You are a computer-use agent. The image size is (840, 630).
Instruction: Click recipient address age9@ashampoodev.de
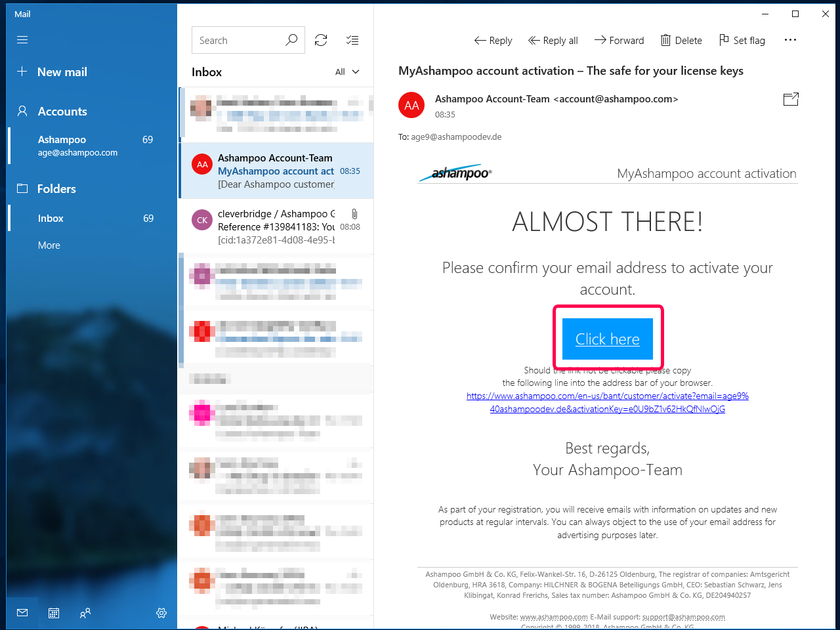[x=456, y=137]
